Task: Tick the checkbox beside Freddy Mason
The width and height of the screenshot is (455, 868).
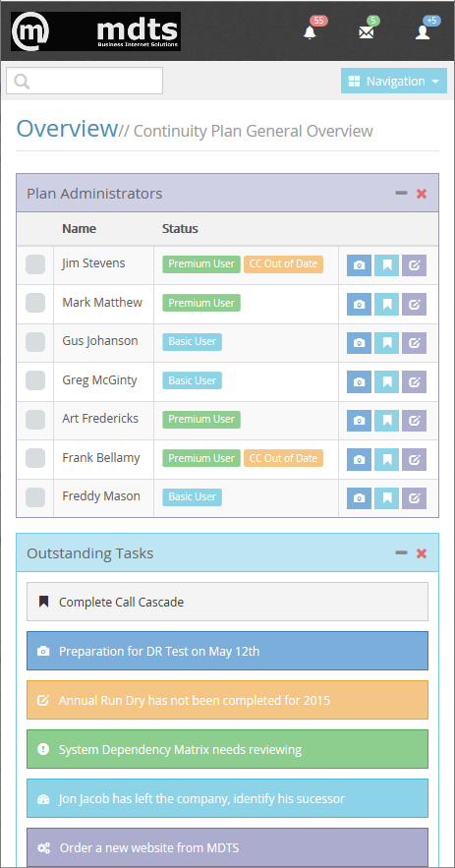Action: (x=35, y=497)
